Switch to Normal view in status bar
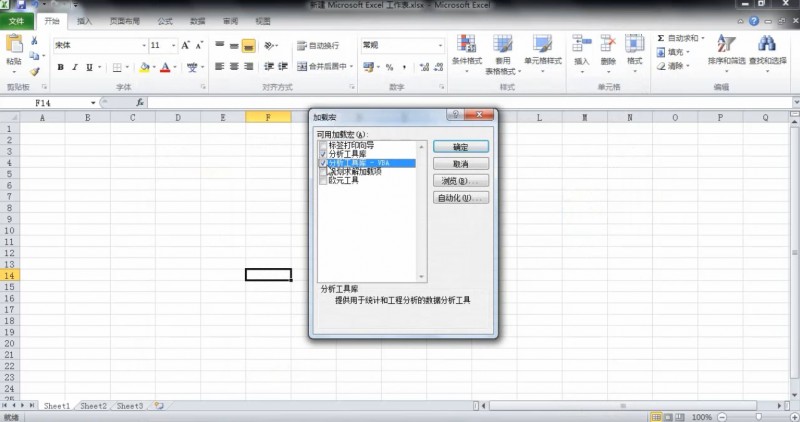 [x=656, y=417]
